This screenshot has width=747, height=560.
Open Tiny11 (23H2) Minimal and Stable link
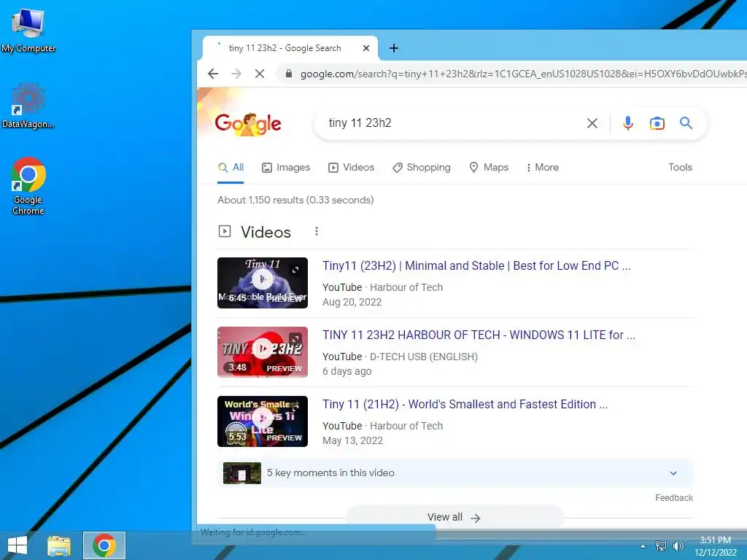coord(476,265)
